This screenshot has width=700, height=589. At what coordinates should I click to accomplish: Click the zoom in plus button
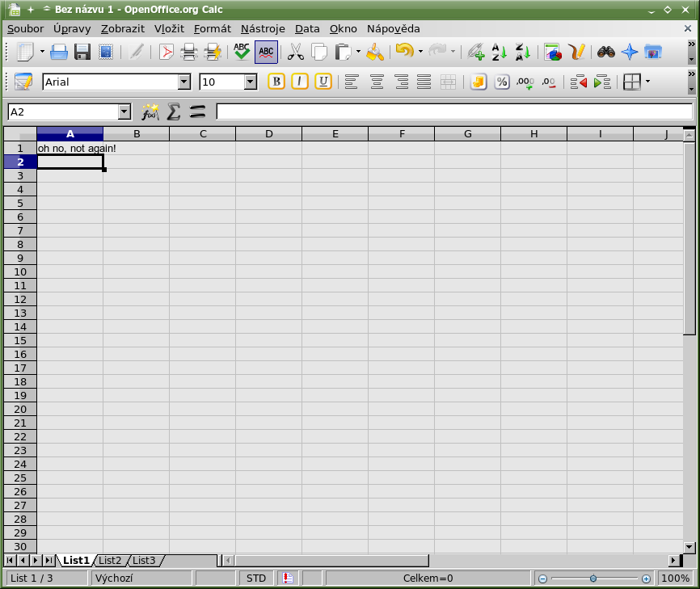pos(646,578)
